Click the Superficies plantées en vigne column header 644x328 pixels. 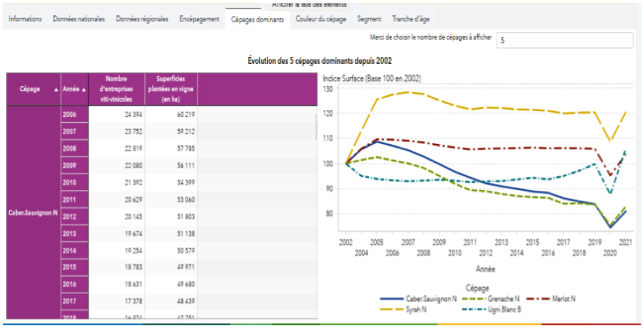[x=172, y=89]
